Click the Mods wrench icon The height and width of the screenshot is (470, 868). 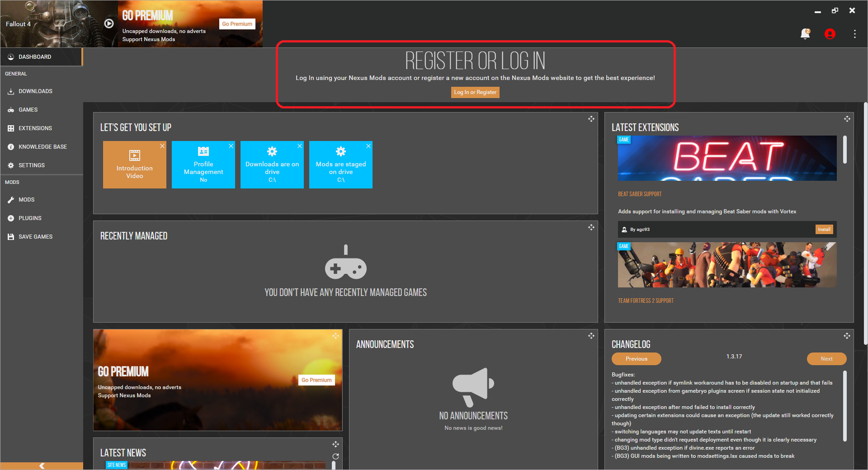[x=11, y=200]
